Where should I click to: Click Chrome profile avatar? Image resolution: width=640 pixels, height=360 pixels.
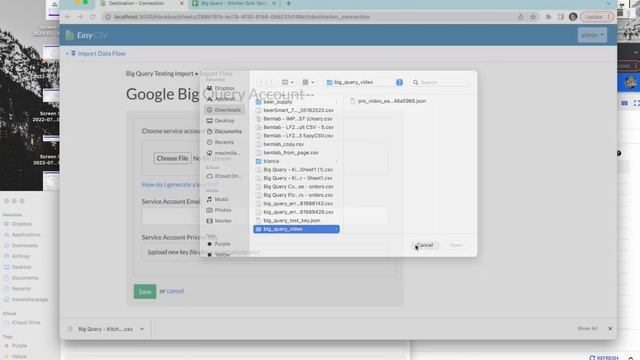pos(573,17)
